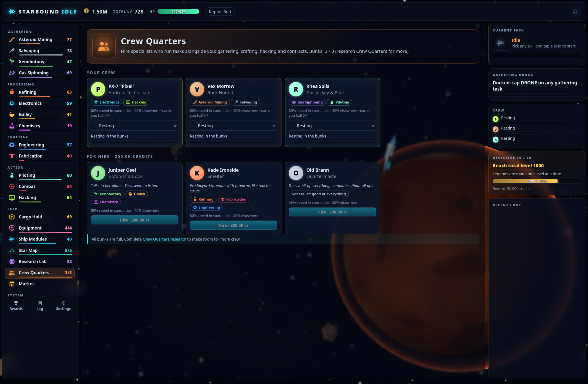This screenshot has height=384, width=588.
Task: Click the Market storefront icon
Action: click(x=12, y=284)
